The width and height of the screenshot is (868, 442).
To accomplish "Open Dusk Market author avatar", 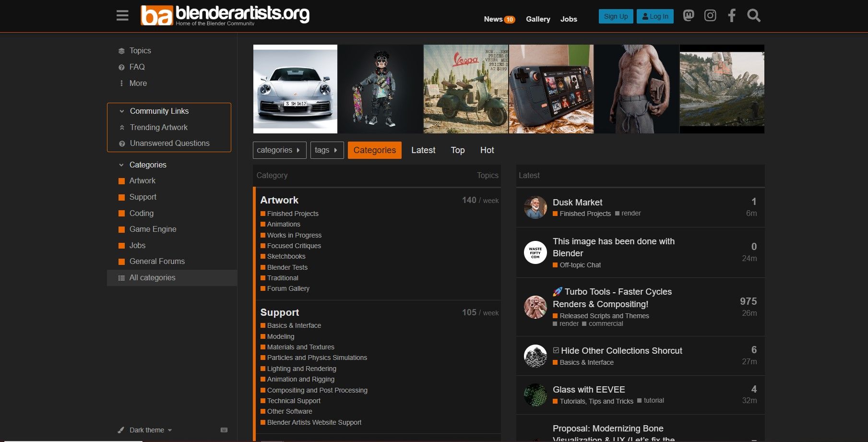I will click(535, 207).
